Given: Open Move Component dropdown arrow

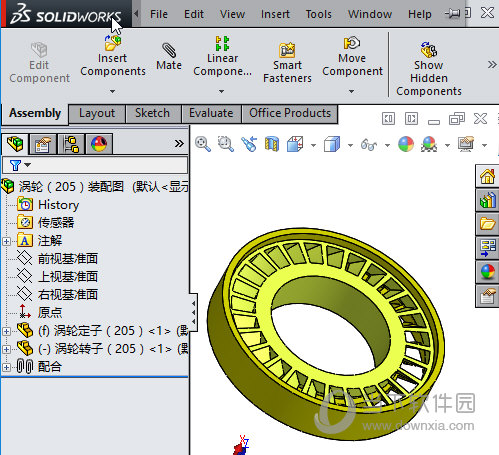Looking at the screenshot, I should 351,91.
